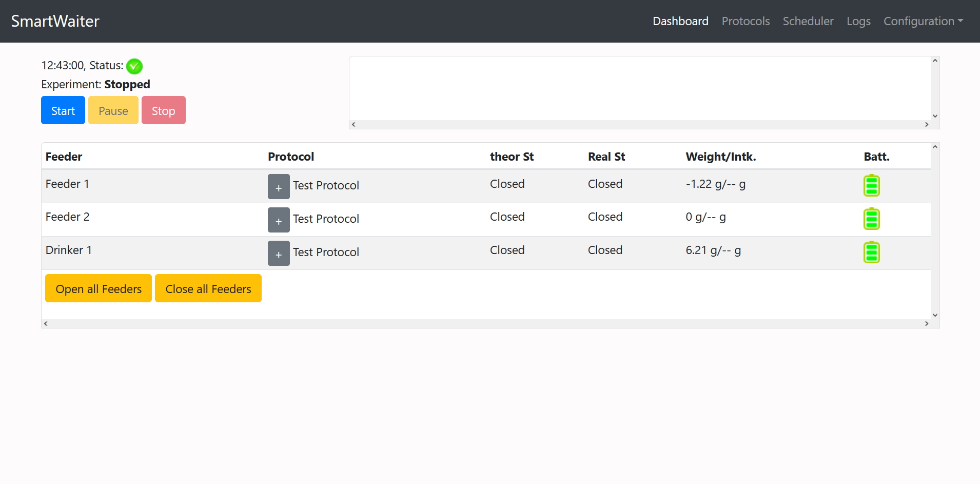Click the green status checkmark icon

coord(134,66)
